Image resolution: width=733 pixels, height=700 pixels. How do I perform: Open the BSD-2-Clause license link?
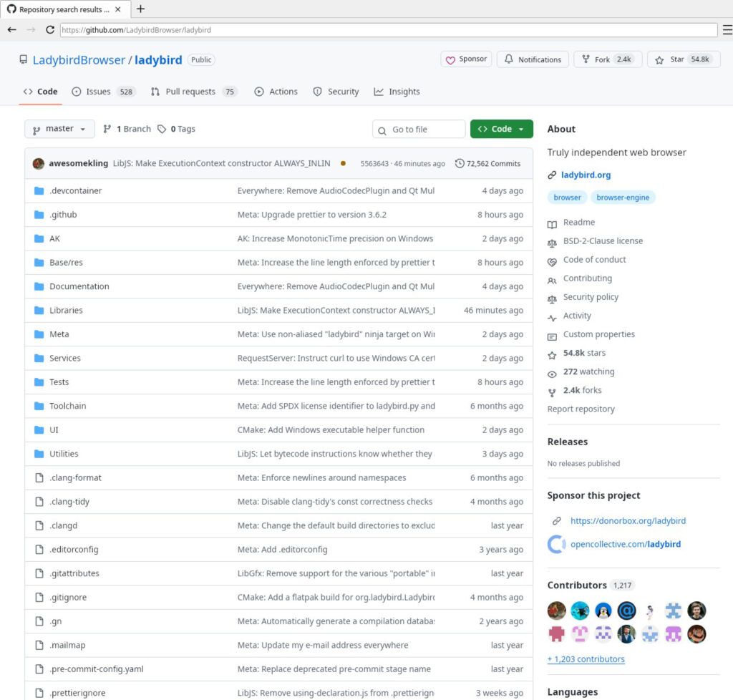coord(603,241)
